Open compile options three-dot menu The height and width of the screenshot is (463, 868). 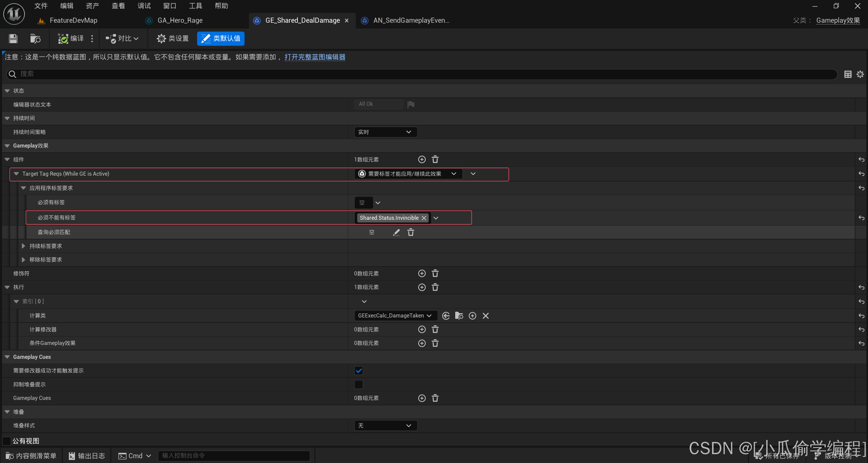tap(92, 39)
